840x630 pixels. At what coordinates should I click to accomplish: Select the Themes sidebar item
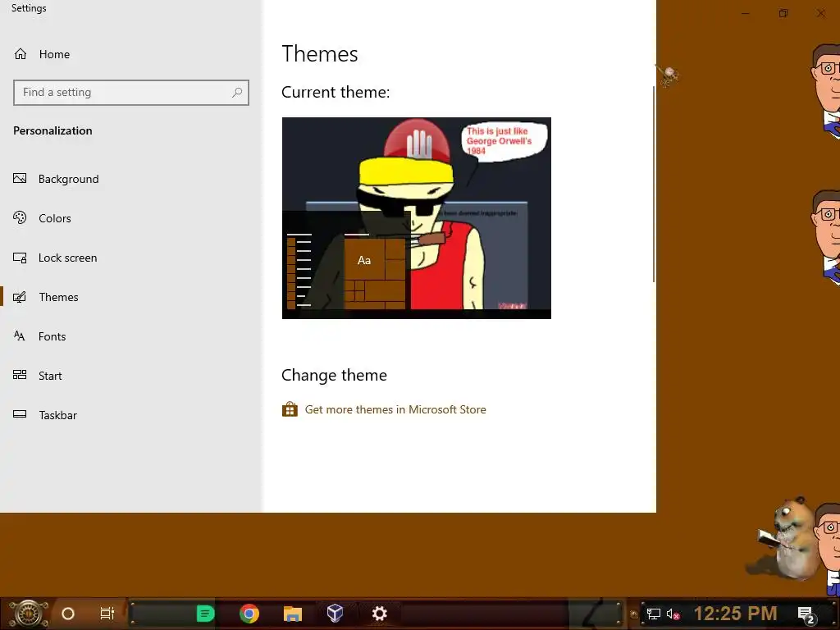46,297
